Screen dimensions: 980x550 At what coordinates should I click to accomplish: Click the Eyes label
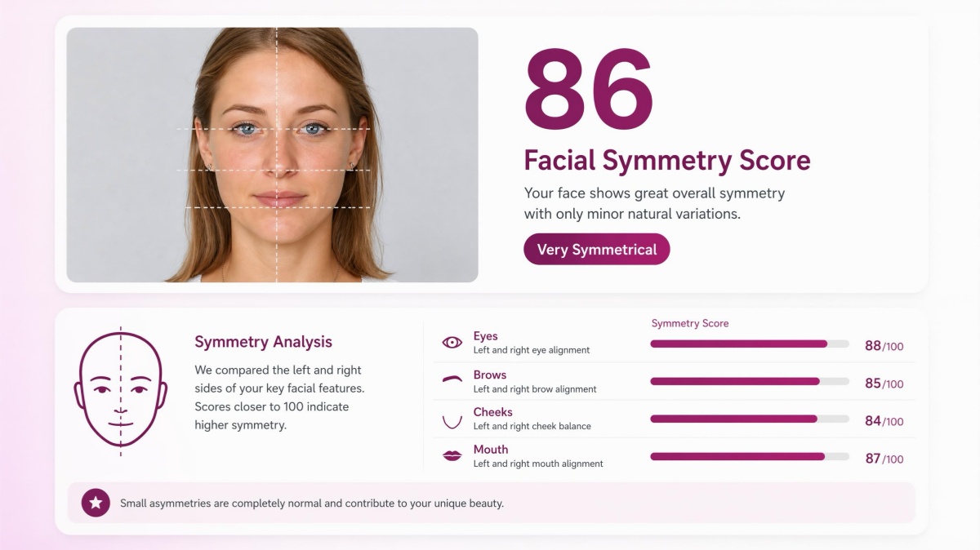tap(485, 336)
